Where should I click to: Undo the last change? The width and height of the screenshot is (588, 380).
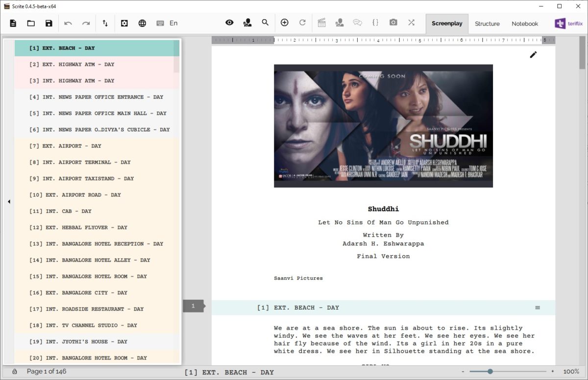coord(69,23)
